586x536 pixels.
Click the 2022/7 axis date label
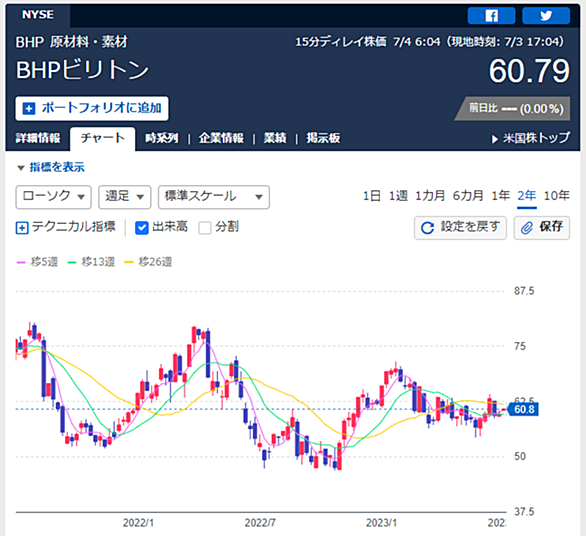[260, 523]
